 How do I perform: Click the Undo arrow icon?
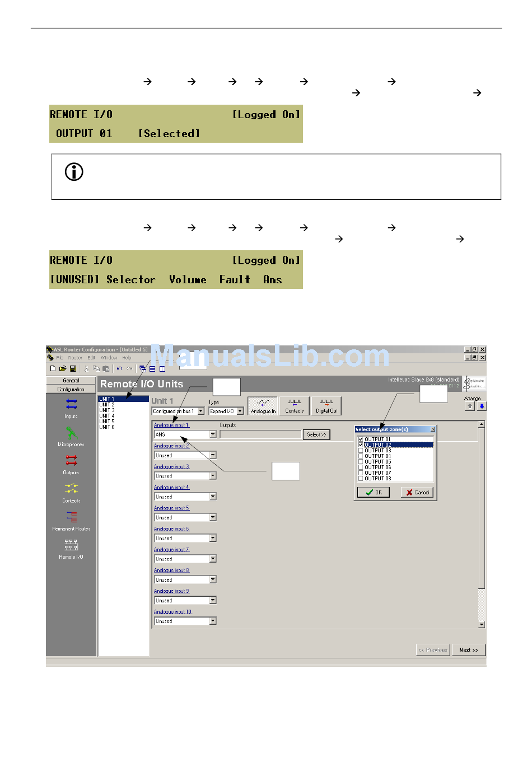click(x=119, y=369)
